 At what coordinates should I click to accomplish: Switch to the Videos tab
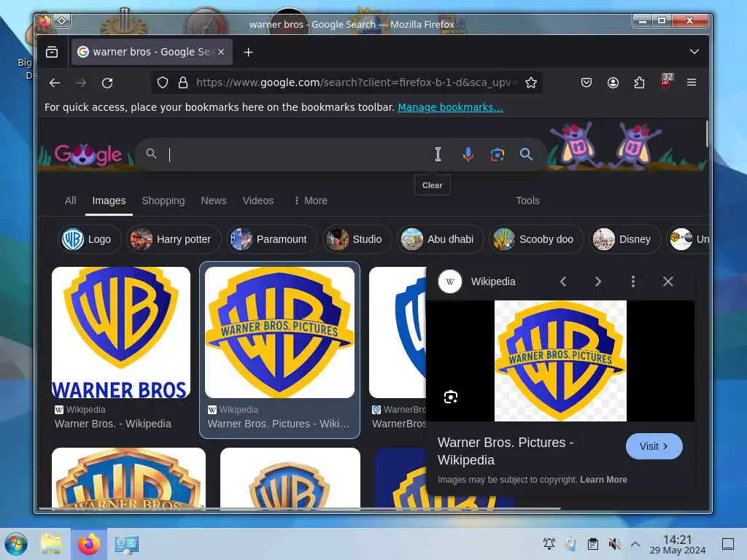258,201
